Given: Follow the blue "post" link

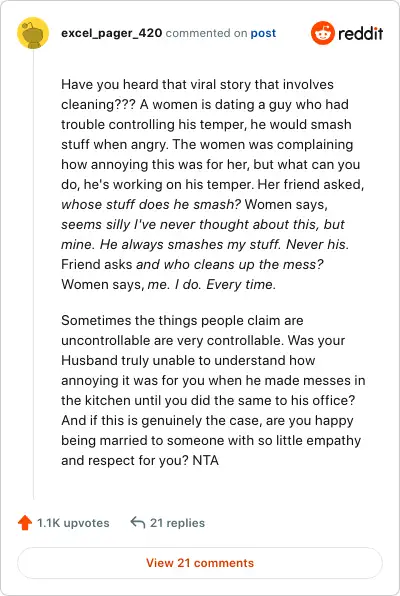Looking at the screenshot, I should click(x=263, y=33).
